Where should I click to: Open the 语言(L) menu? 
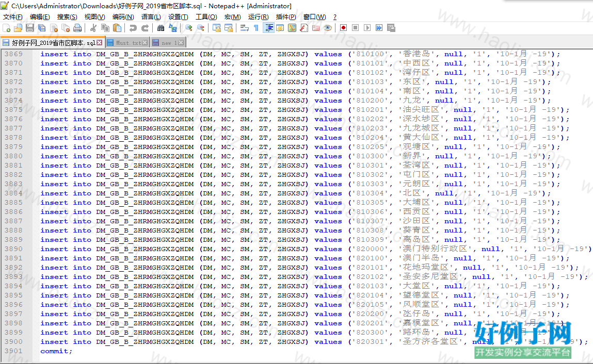(x=151, y=17)
